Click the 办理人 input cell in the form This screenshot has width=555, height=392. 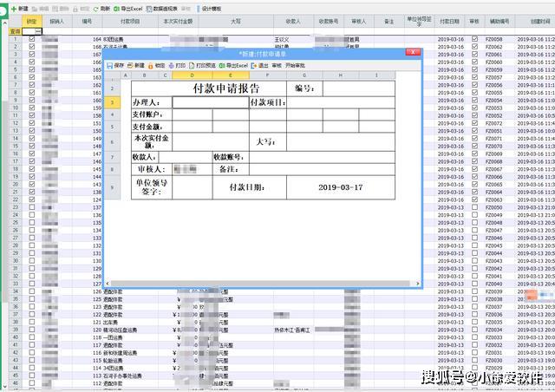point(211,102)
